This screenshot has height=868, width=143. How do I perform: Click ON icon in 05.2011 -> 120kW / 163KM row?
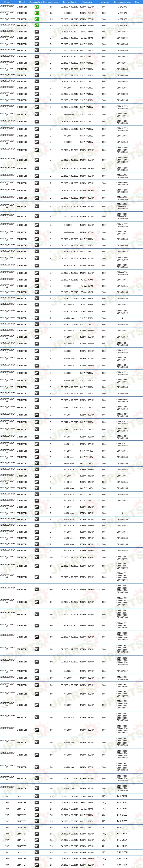click(x=37, y=415)
